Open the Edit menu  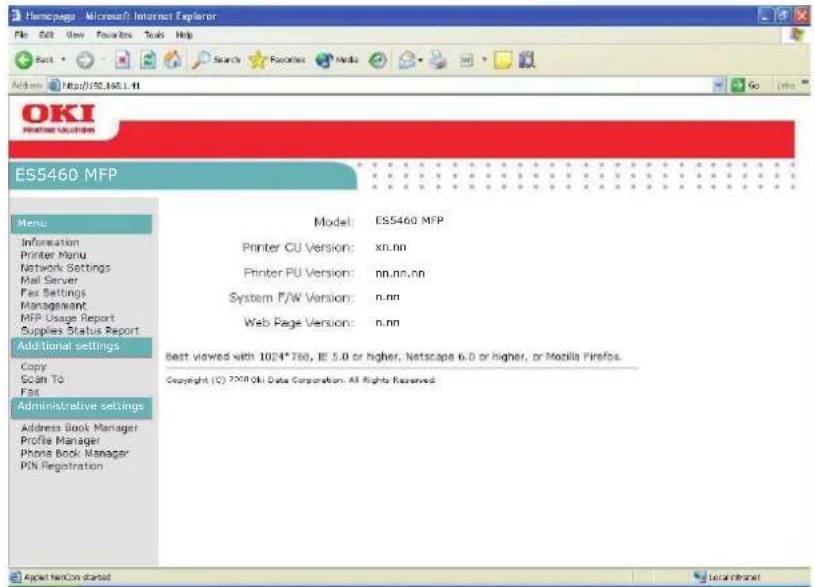coord(46,35)
